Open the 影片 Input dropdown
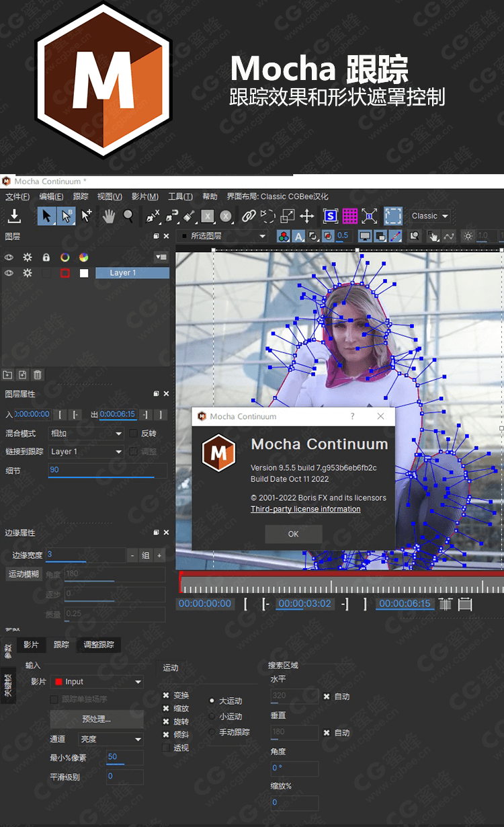The image size is (504, 827). tap(97, 682)
